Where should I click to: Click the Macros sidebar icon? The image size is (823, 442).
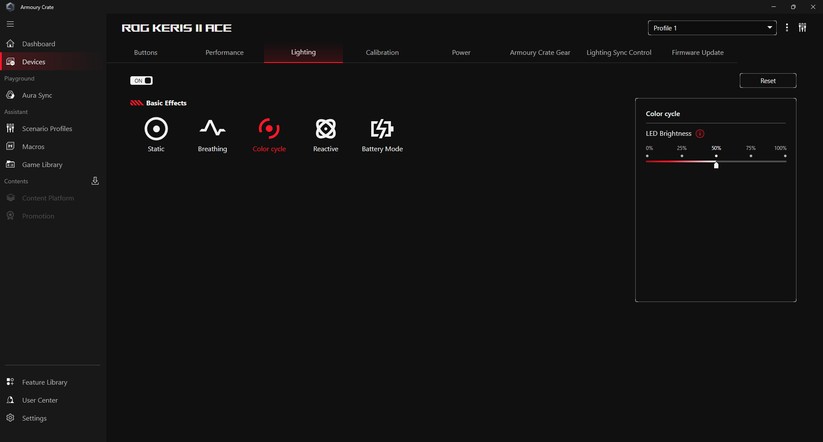click(10, 146)
